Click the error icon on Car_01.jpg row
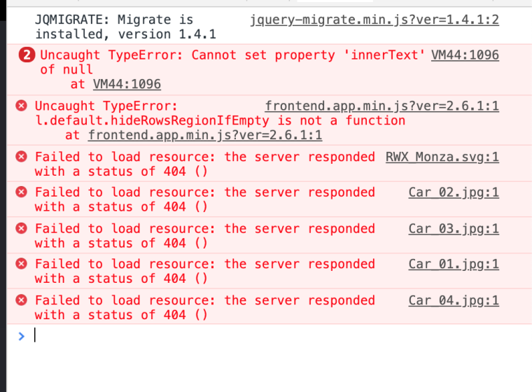Image resolution: width=532 pixels, height=392 pixels. pyautogui.click(x=22, y=265)
